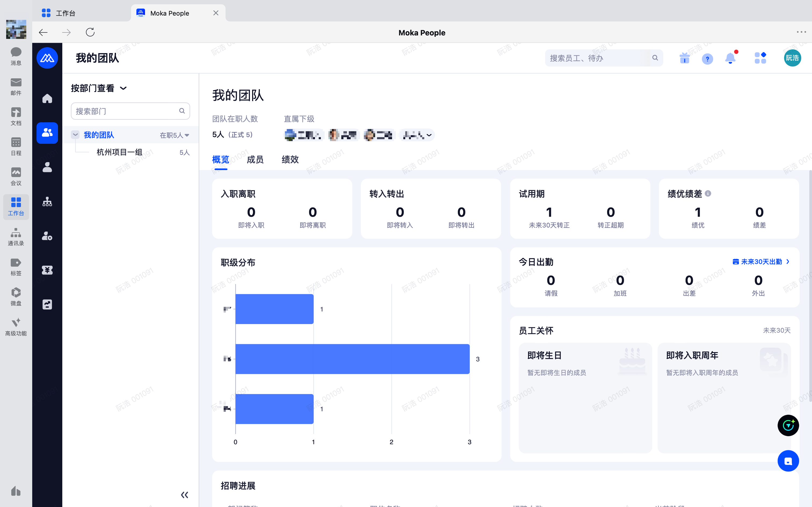Click the help question mark icon

[x=707, y=59]
